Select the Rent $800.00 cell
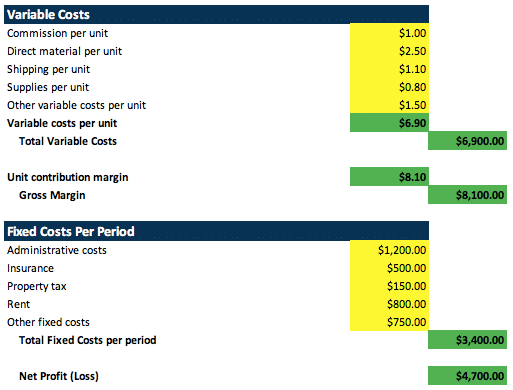513x390 pixels. (x=389, y=304)
